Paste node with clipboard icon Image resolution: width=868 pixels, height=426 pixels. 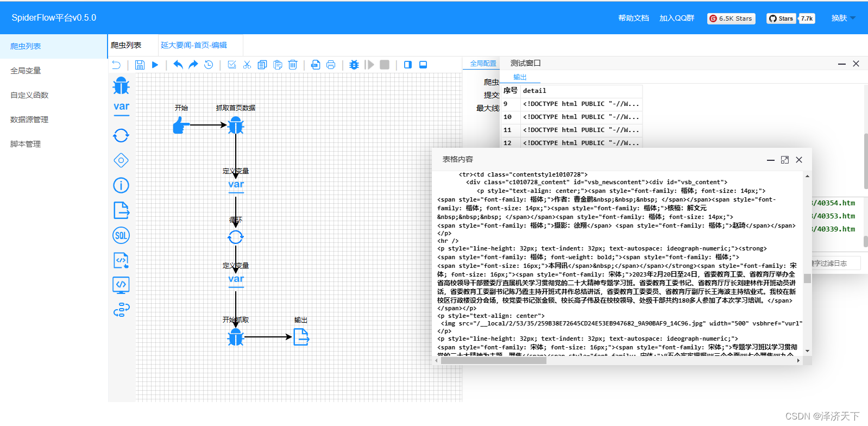click(x=278, y=65)
